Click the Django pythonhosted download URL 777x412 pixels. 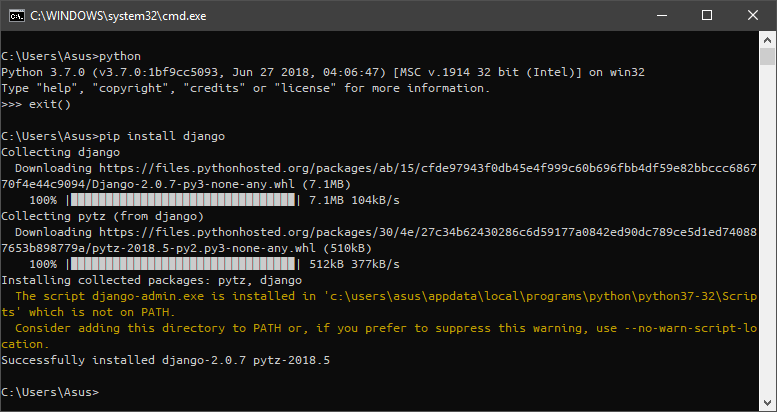[400, 168]
